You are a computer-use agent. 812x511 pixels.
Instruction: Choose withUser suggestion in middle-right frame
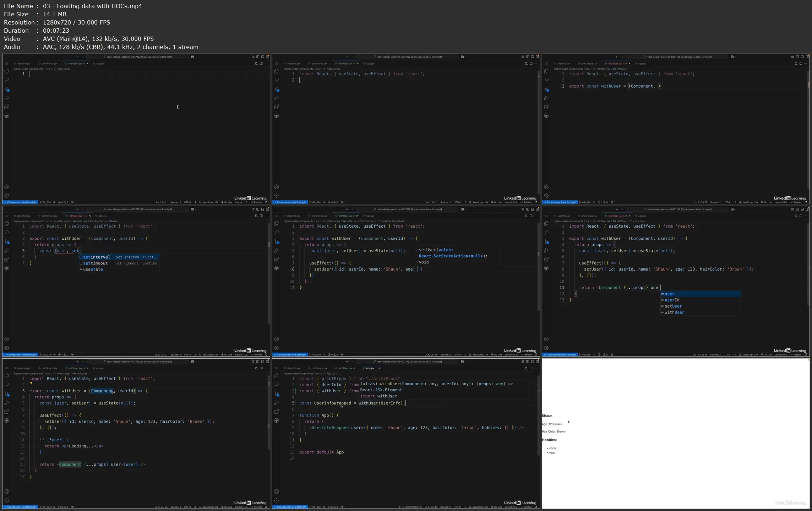(701, 312)
